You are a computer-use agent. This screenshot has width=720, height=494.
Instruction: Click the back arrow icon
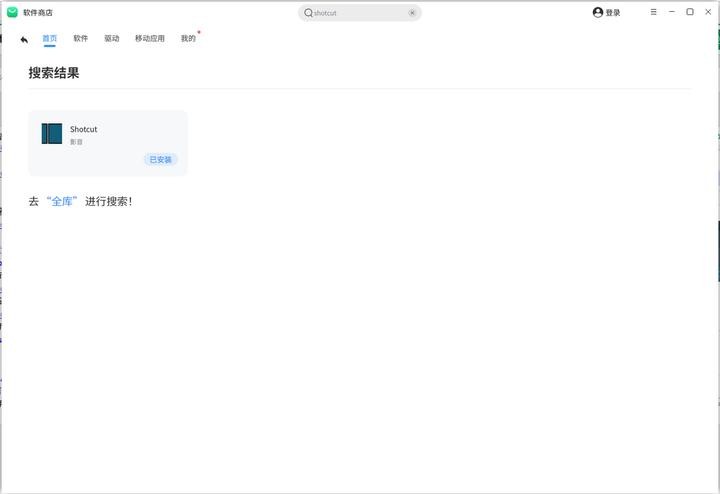pos(24,40)
